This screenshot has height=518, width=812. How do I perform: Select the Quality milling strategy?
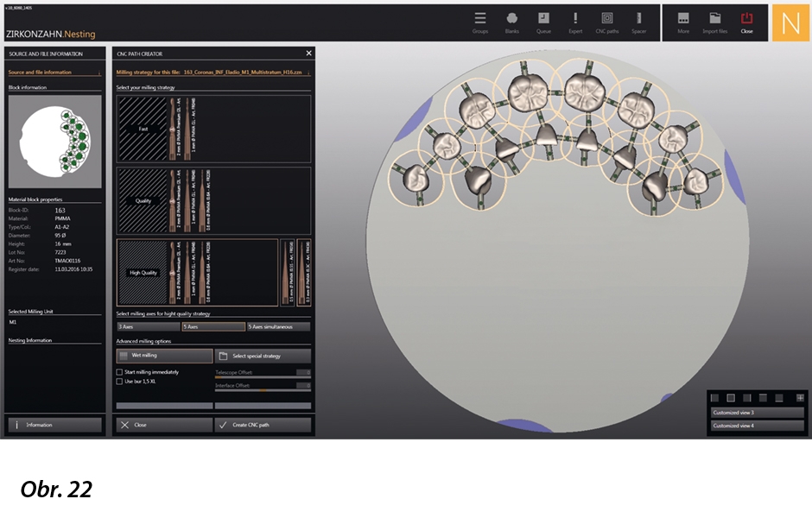[213, 200]
